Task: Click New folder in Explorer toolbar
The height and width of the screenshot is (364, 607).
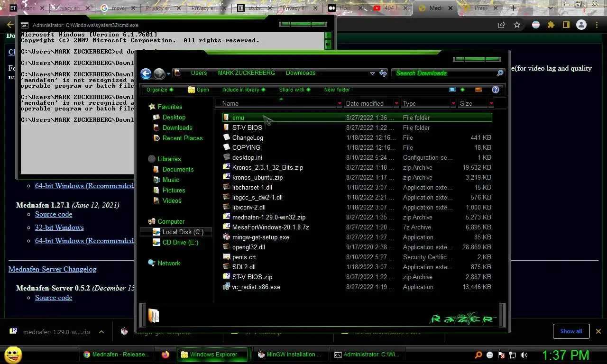Action: tap(337, 90)
